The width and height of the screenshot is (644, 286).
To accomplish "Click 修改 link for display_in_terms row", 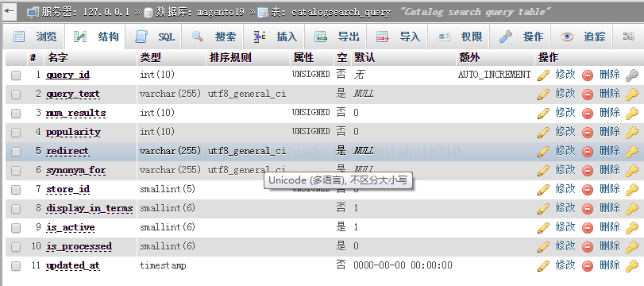I will click(x=565, y=208).
